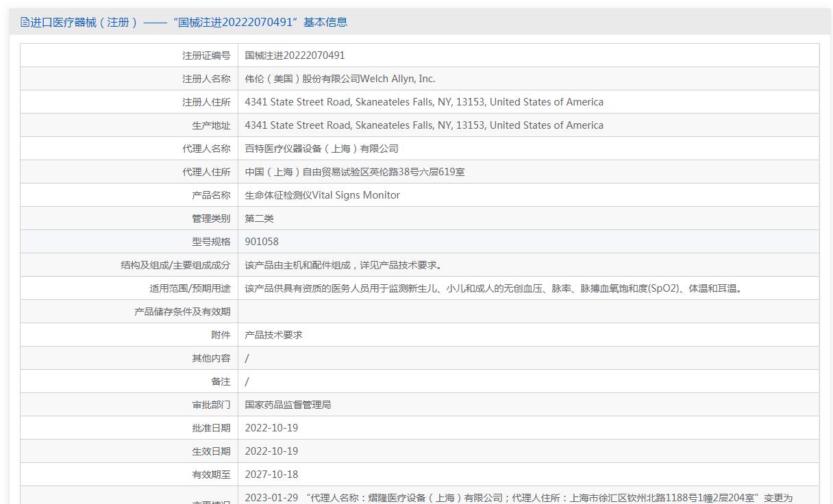Viewport: 833px width, 504px height.
Task: Select the registrant name Welch Allyn, Inc.
Action: click(340, 79)
